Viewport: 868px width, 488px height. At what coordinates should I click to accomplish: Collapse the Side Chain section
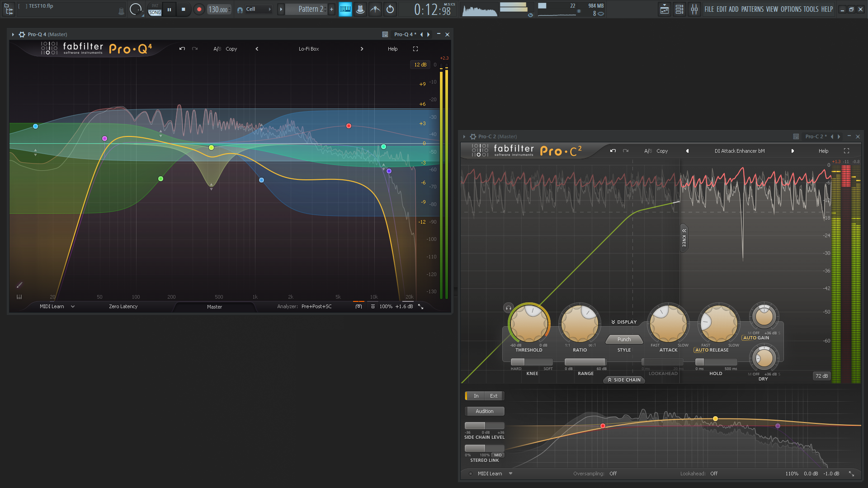[x=624, y=380]
